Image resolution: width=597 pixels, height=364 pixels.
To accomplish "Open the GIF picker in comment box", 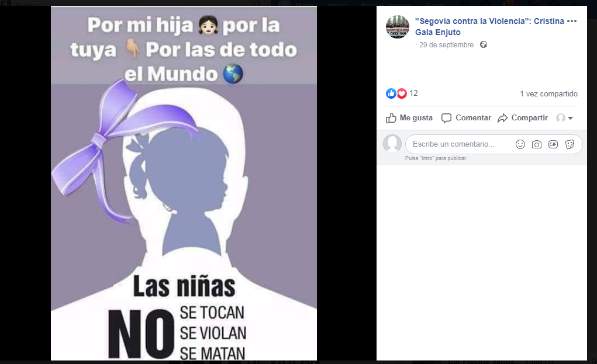I will (553, 144).
